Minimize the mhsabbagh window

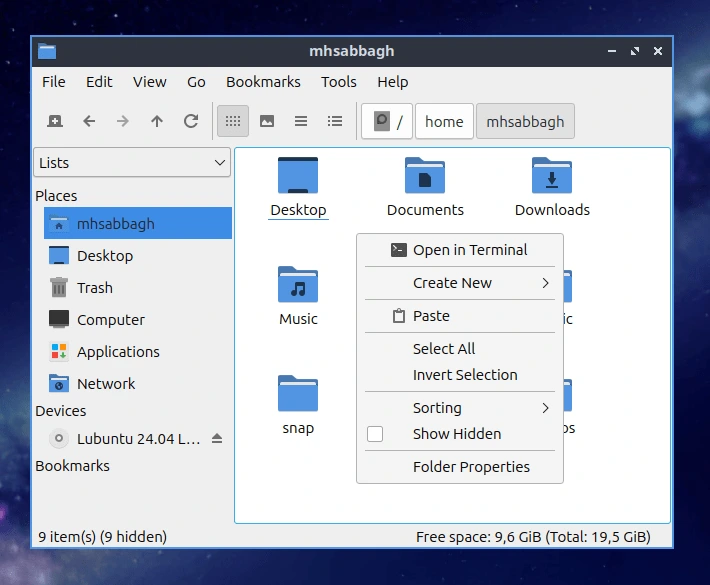coord(612,51)
